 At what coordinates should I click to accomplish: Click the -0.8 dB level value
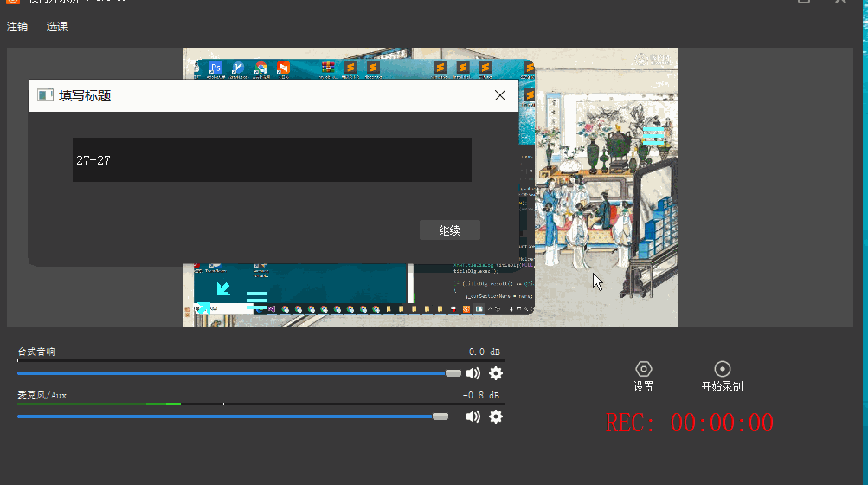coord(481,395)
